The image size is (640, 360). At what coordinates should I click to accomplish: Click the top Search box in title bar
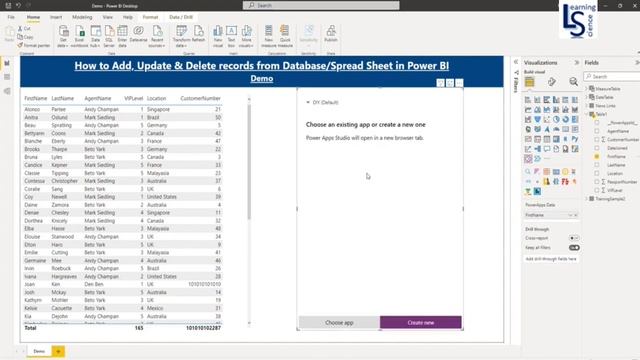[x=321, y=5]
